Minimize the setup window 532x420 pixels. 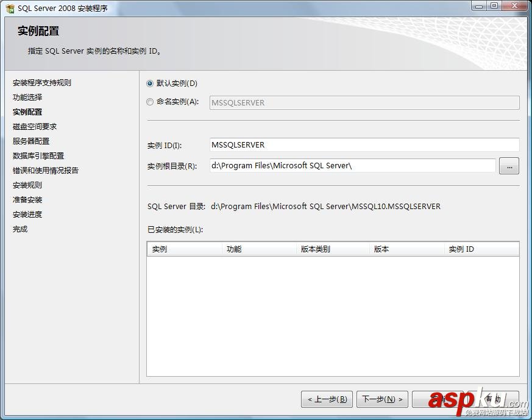click(479, 5)
